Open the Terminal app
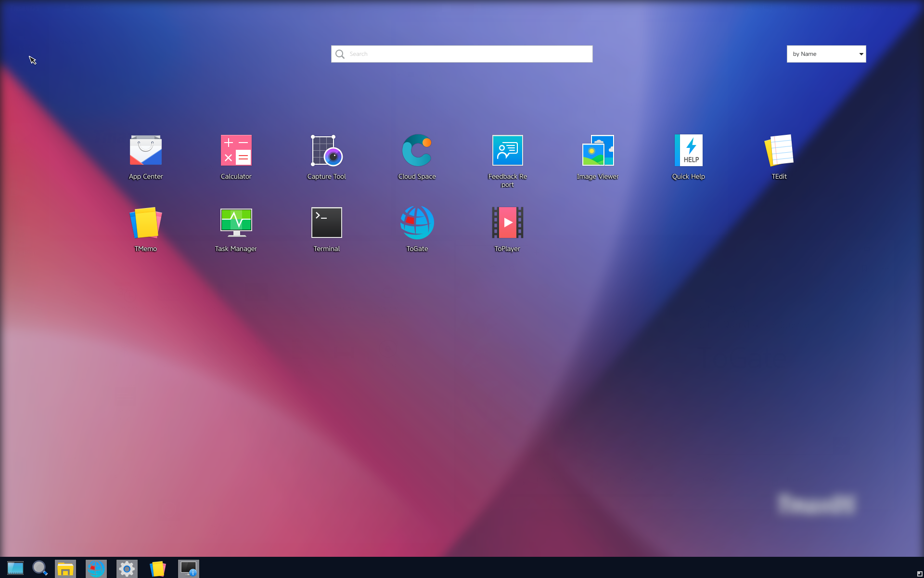This screenshot has height=578, width=924. coord(327,223)
